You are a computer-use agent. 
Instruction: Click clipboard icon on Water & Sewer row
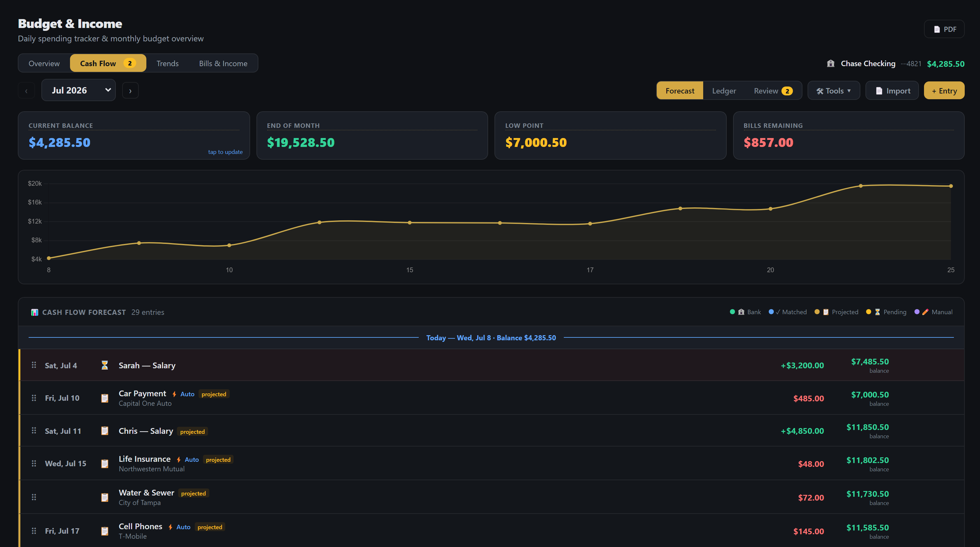pyautogui.click(x=105, y=498)
